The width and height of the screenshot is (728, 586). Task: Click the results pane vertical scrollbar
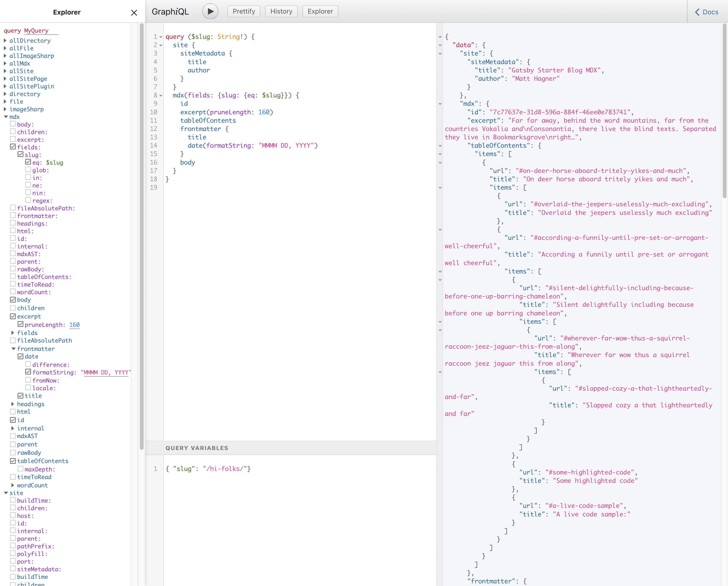coord(724,111)
